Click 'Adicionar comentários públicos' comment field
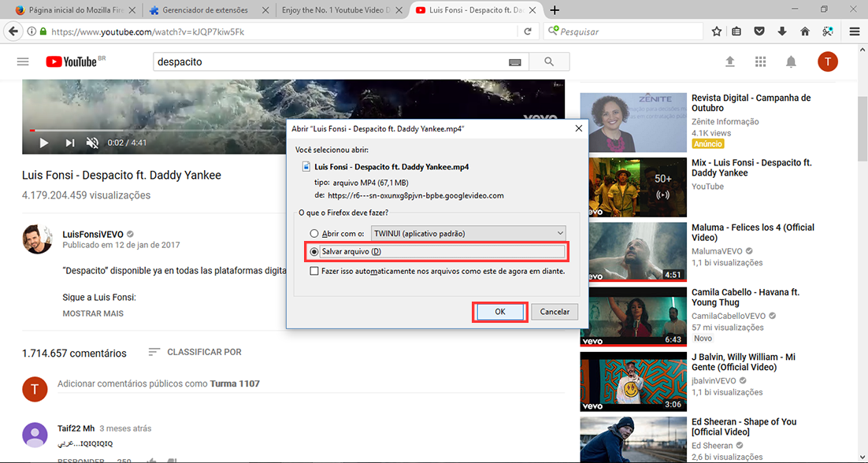The image size is (868, 463). pyautogui.click(x=310, y=383)
